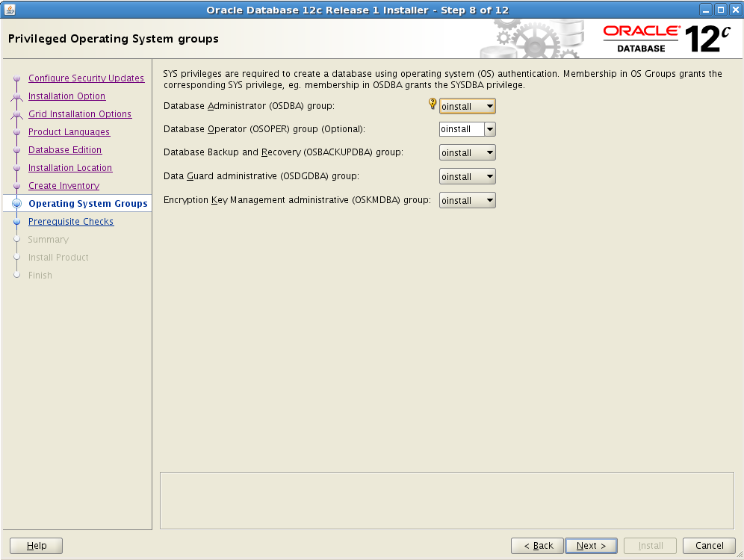Image resolution: width=744 pixels, height=560 pixels.
Task: Click the Help button
Action: (36, 546)
